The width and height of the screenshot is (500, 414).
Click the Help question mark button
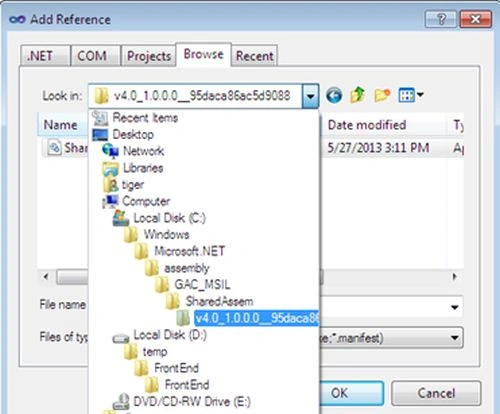click(x=441, y=19)
